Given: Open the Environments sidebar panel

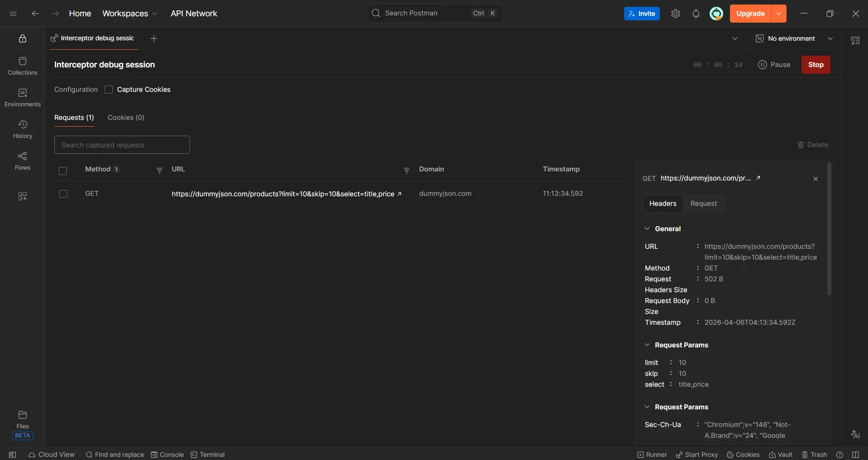Looking at the screenshot, I should tap(22, 98).
